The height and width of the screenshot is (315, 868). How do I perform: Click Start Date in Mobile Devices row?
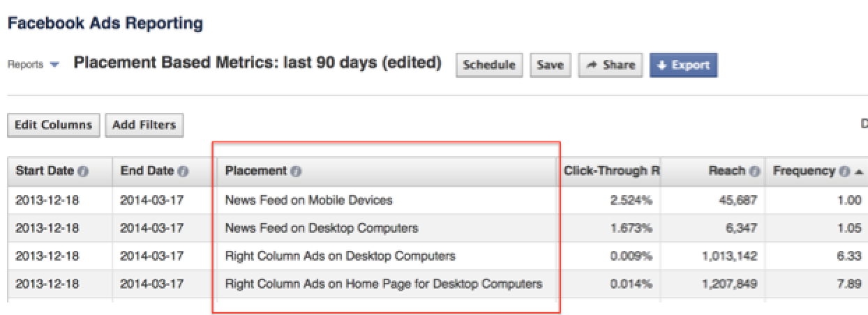pos(47,200)
